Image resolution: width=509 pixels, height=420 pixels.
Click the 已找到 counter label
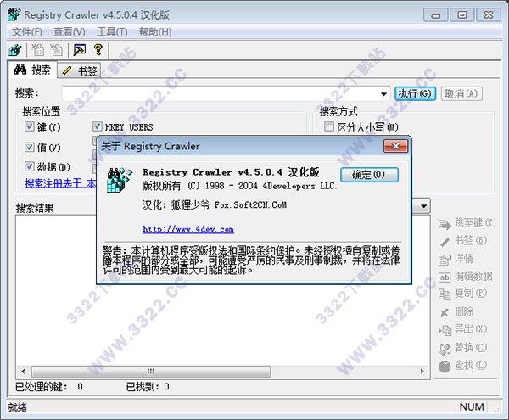(143, 387)
